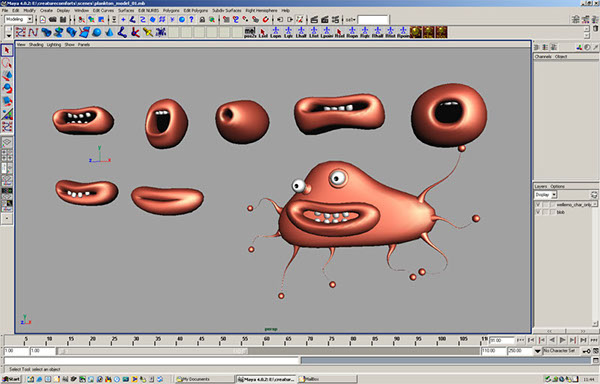Image resolution: width=600 pixels, height=384 pixels.
Task: Click the auto keyframe key icon
Action: 587,351
